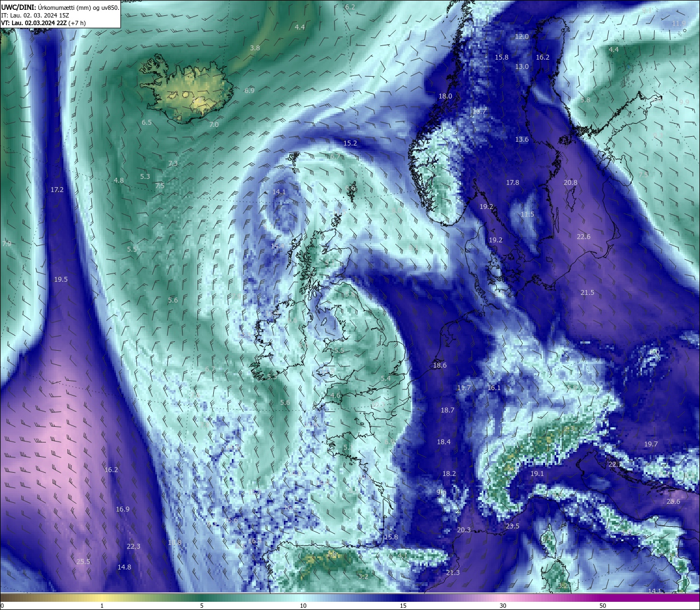Click the 20.3 value label
This screenshot has width=700, height=610.
point(463,530)
